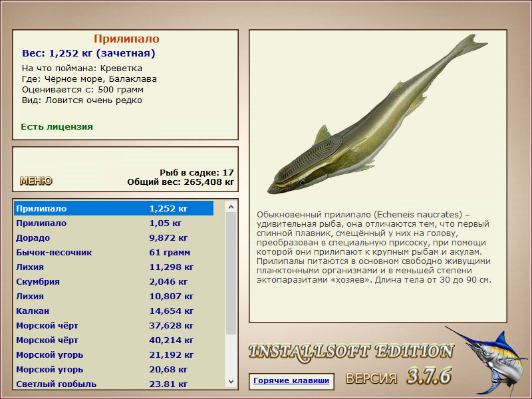Select the Прилипало 1,05 кг row
532x399 pixels.
114,223
